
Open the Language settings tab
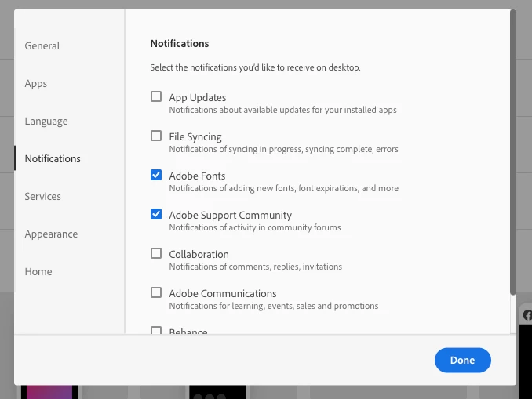46,121
